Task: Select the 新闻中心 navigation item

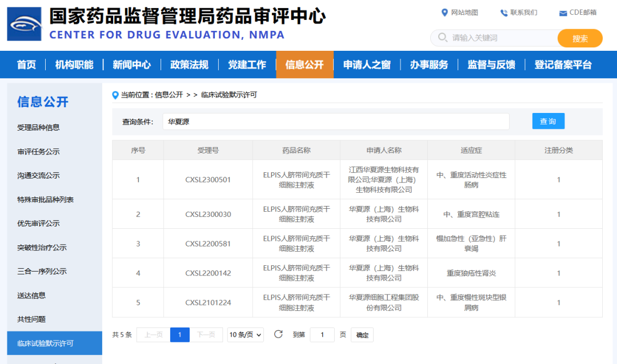Action: [x=131, y=64]
